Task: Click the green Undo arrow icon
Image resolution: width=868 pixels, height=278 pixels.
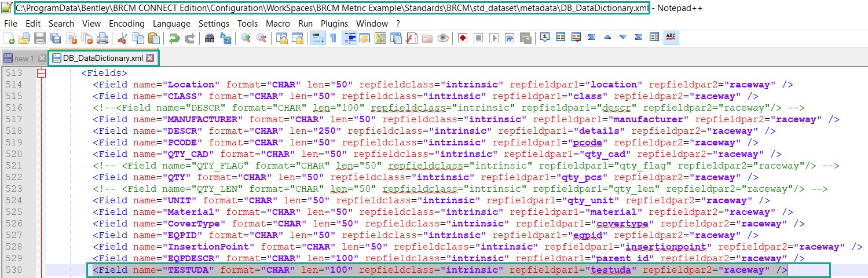Action: [173, 38]
